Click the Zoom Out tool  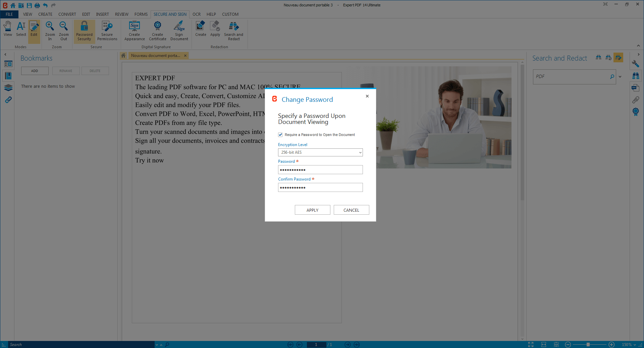pyautogui.click(x=64, y=31)
